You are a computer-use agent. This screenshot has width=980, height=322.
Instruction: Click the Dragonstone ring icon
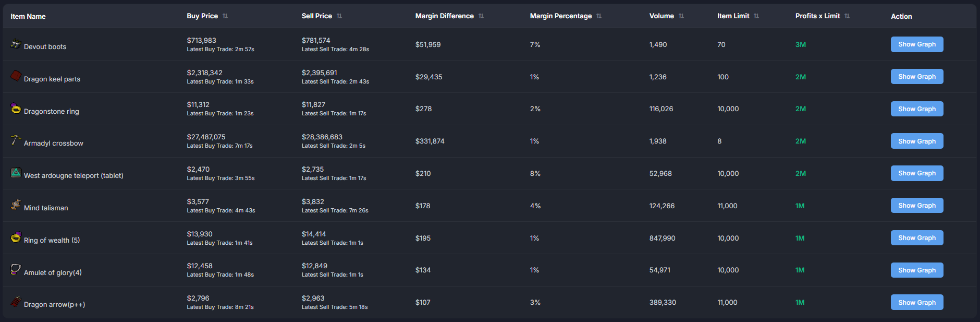pyautogui.click(x=16, y=109)
